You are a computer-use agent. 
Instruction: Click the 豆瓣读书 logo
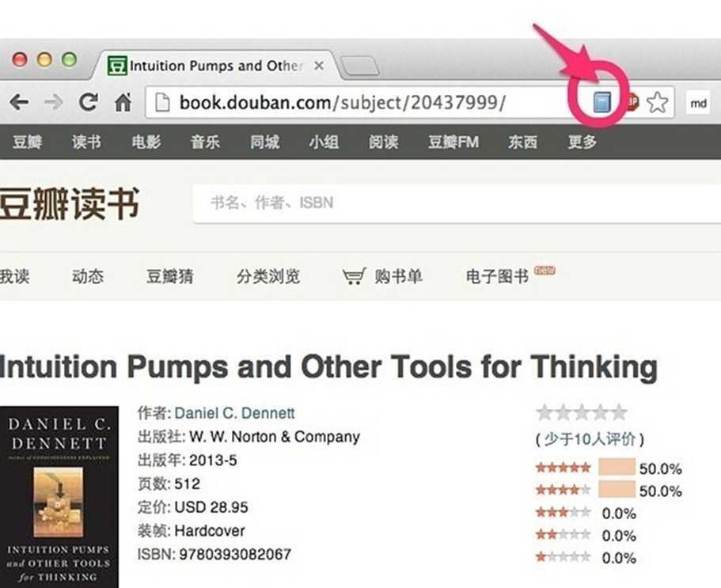(69, 203)
